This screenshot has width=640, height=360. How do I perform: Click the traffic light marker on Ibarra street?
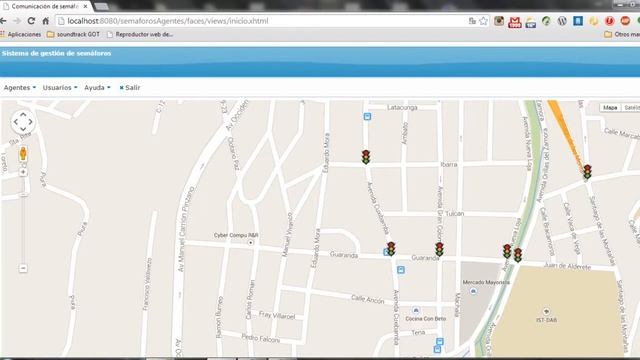click(x=366, y=157)
